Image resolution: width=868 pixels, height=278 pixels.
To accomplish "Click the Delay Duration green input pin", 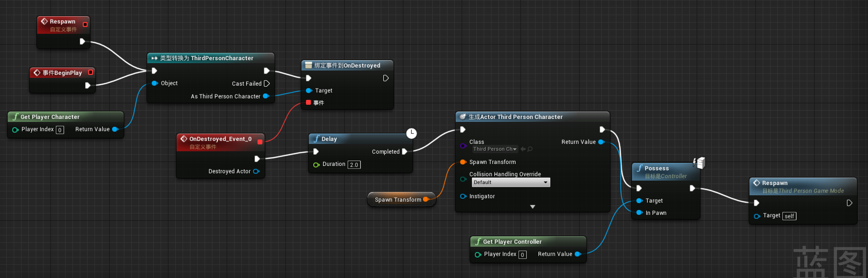I will (316, 164).
